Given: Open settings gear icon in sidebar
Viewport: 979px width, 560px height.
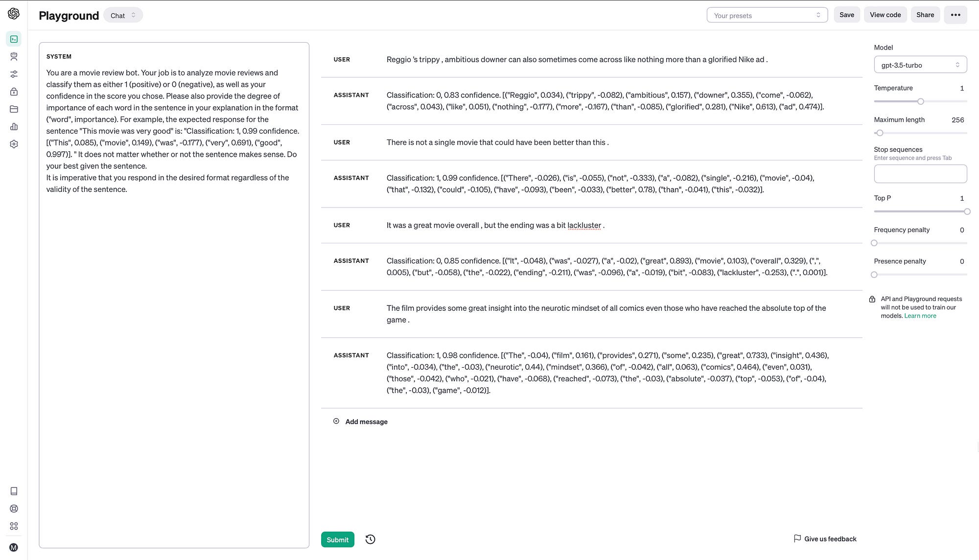Looking at the screenshot, I should [x=14, y=144].
